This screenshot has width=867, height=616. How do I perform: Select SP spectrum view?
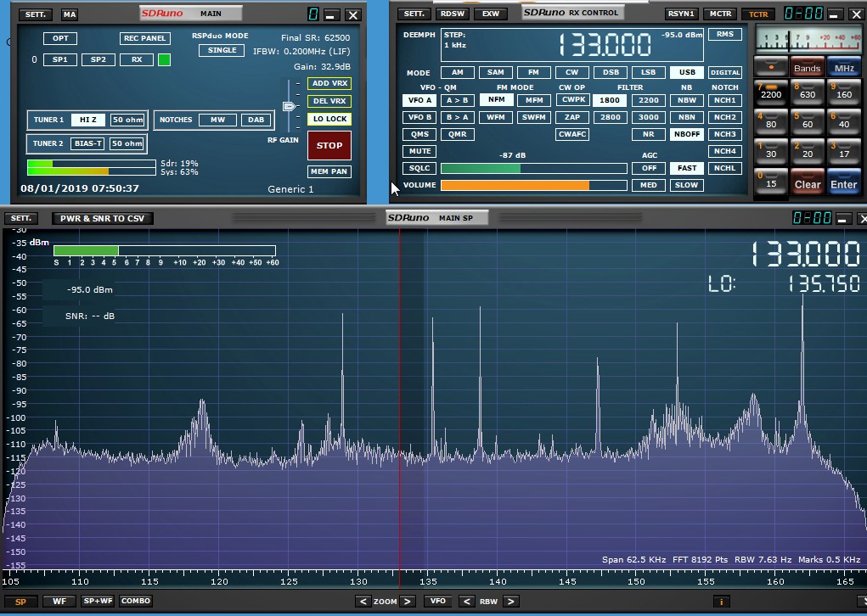coord(21,602)
